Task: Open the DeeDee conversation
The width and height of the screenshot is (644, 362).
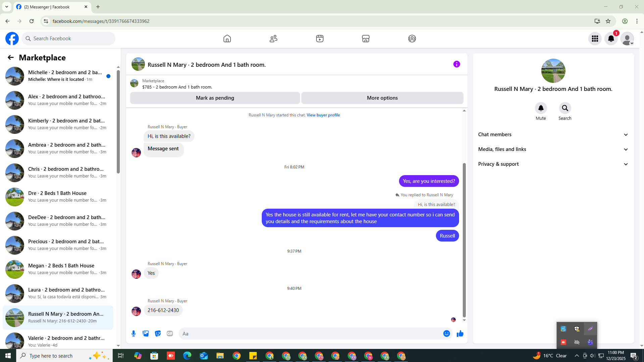Action: (58, 221)
